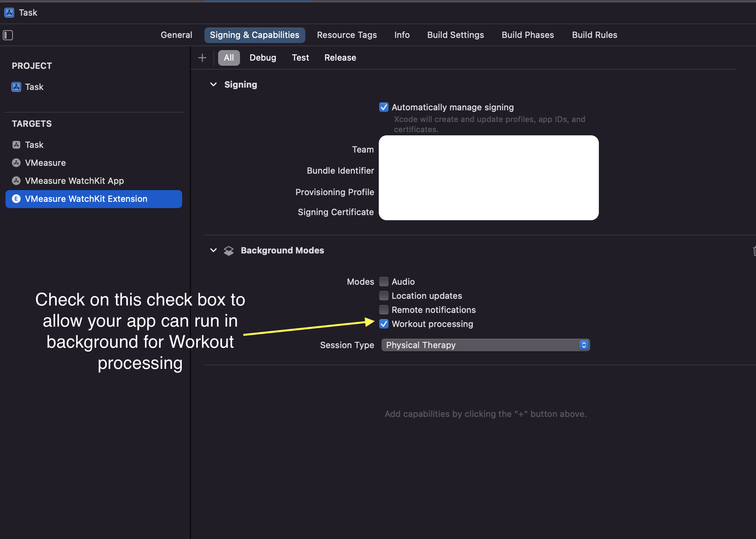Switch to Build Settings tab

pyautogui.click(x=455, y=35)
